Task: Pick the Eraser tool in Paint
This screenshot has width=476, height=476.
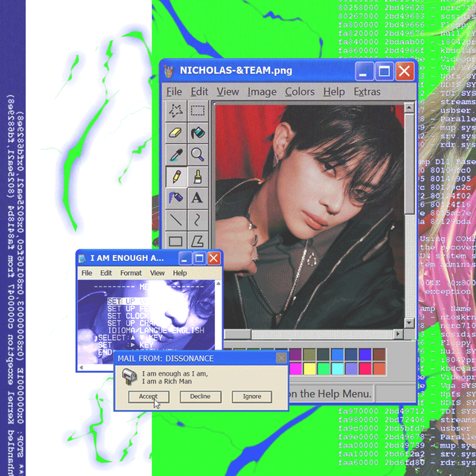Action: tap(176, 132)
